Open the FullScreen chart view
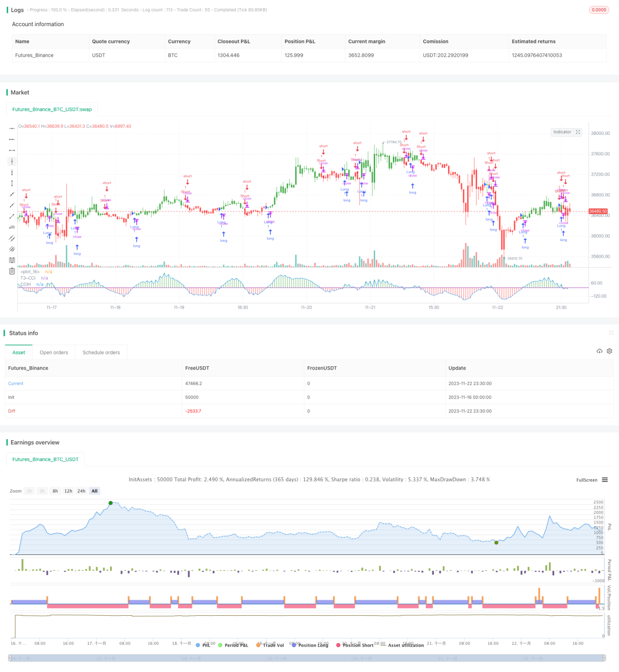 587,480
